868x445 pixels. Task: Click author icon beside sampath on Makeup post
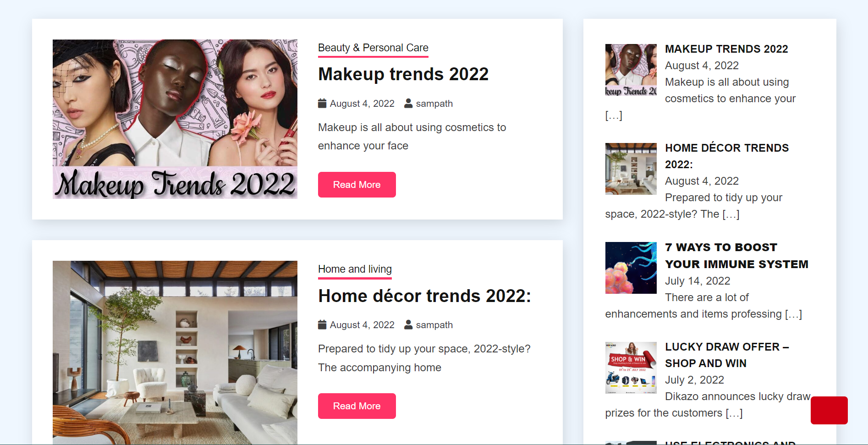pyautogui.click(x=408, y=104)
